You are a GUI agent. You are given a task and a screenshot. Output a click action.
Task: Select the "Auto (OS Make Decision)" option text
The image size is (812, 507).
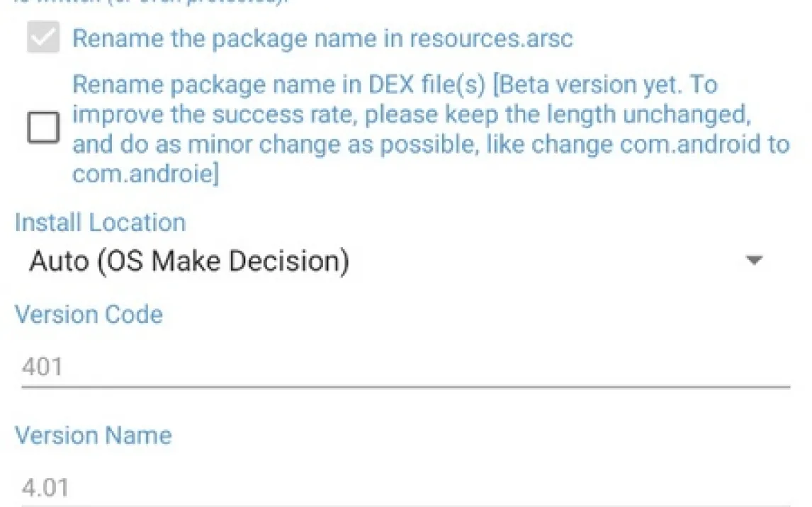click(189, 261)
